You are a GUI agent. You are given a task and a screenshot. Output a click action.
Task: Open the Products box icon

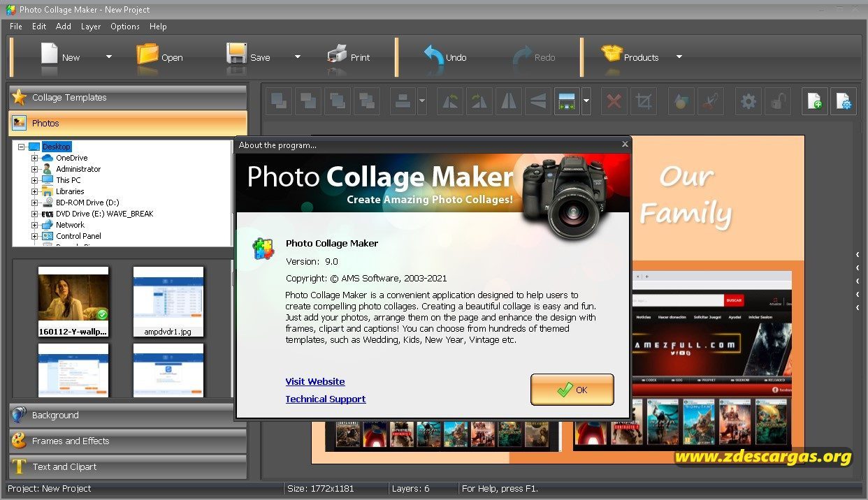coord(612,54)
